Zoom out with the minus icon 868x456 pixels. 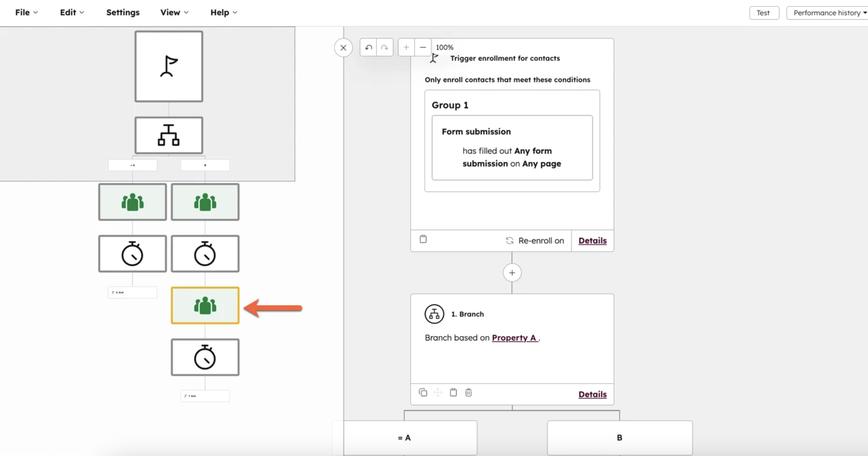pos(423,47)
